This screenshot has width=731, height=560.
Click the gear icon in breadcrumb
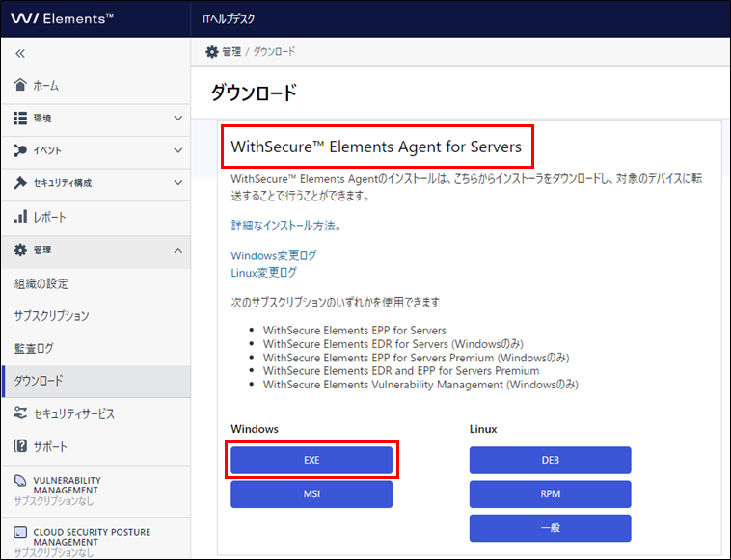tap(211, 52)
